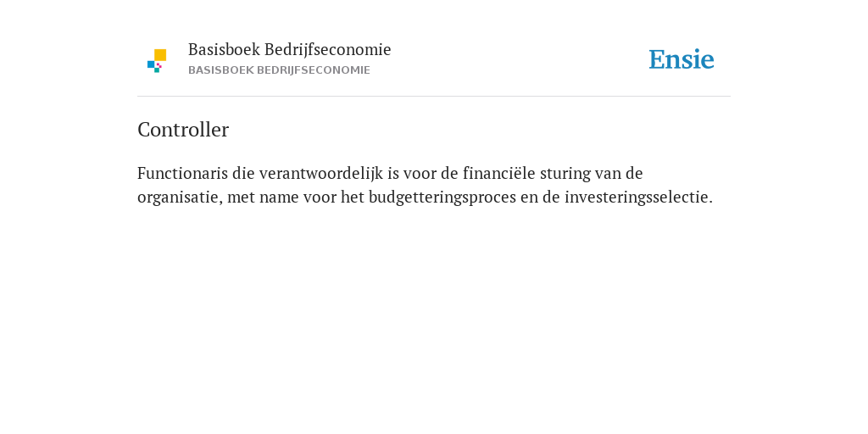Image resolution: width=868 pixels, height=434 pixels.
Task: Click the word BASISBOEK in the grey subtitle
Action: (221, 70)
